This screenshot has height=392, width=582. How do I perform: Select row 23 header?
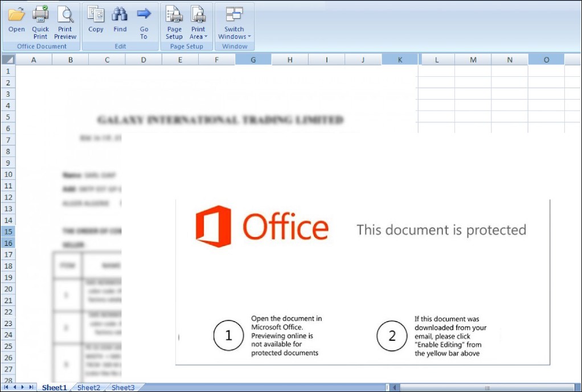point(8,323)
